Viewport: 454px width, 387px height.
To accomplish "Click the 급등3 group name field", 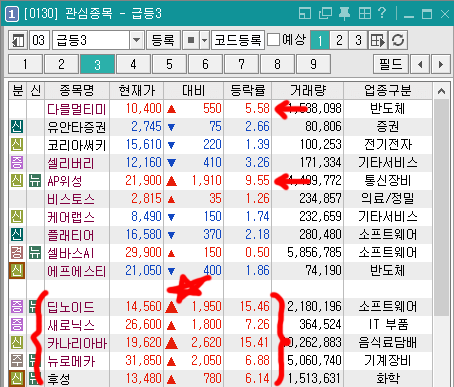I will pos(91,40).
